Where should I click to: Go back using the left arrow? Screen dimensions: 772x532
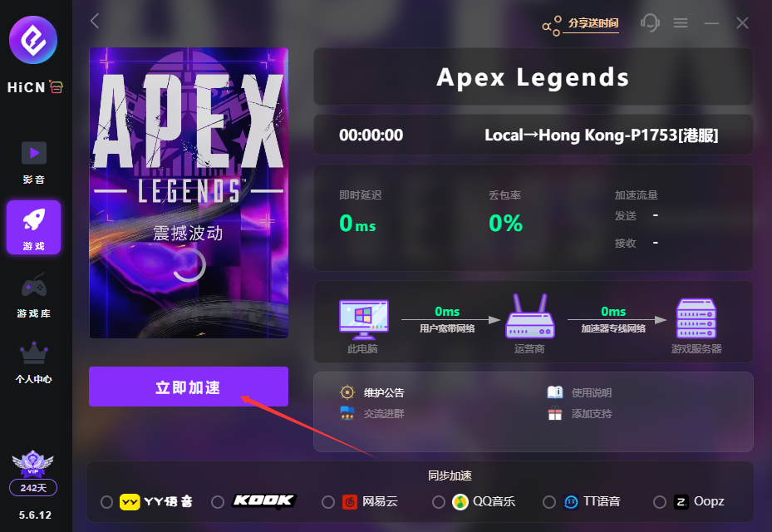click(95, 21)
